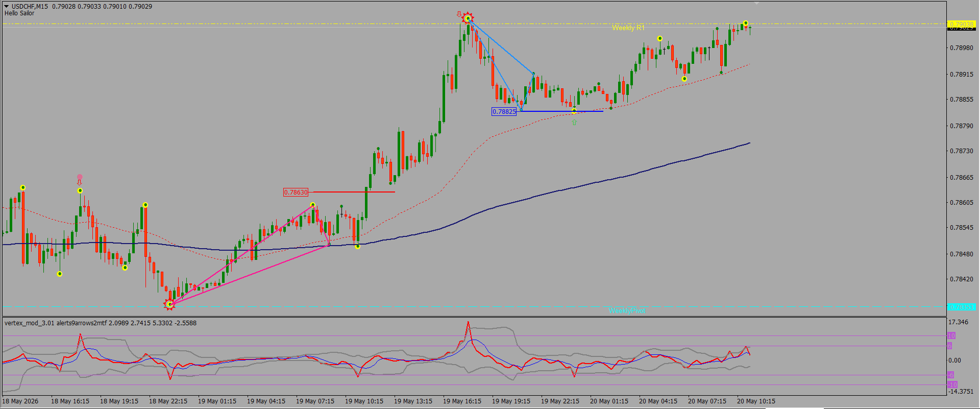Viewport: 980px width, 409px height.
Task: Select the blue 0.78825 price label
Action: click(504, 112)
